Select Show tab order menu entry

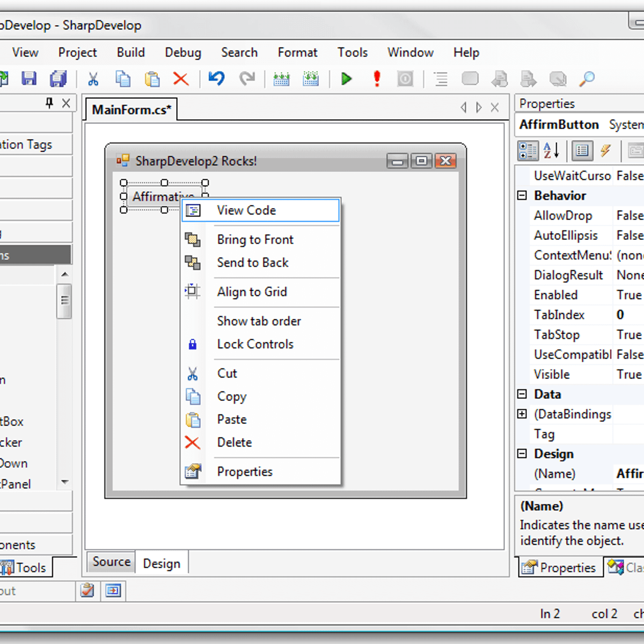click(261, 321)
